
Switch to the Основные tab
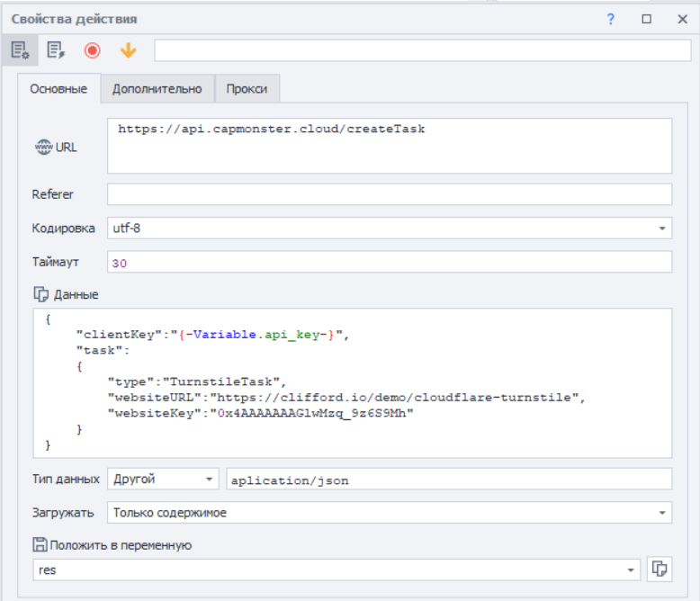point(58,89)
